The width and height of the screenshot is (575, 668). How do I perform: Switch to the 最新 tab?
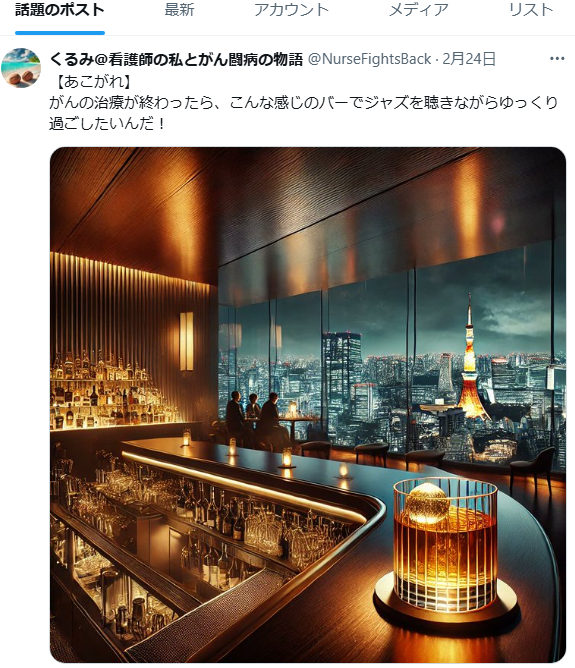pyautogui.click(x=179, y=10)
